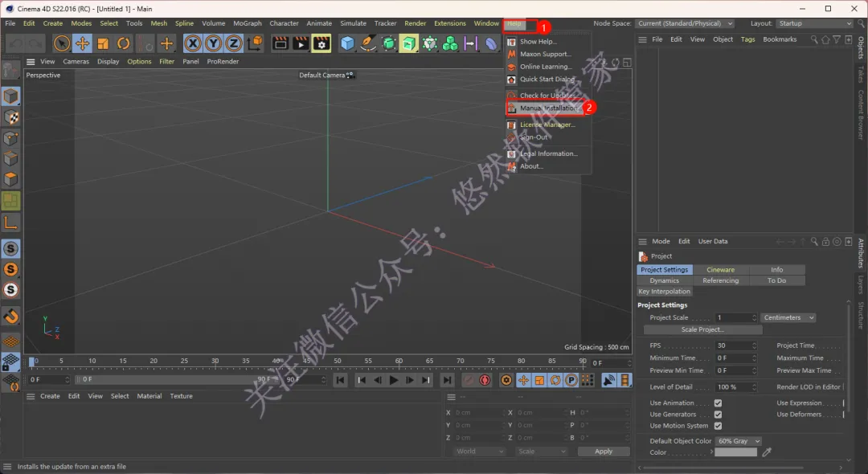
Task: Click the Subdivision Surface generator icon
Action: 389,43
